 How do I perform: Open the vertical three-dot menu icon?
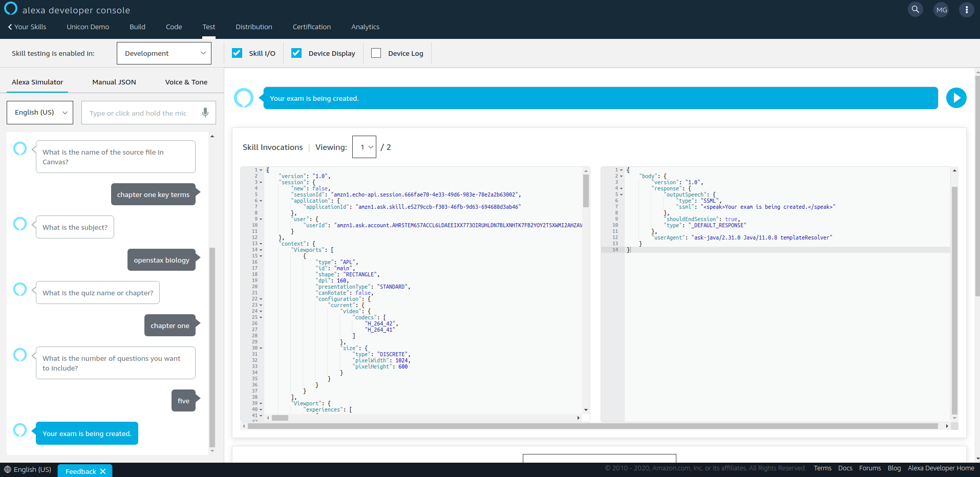[966, 9]
